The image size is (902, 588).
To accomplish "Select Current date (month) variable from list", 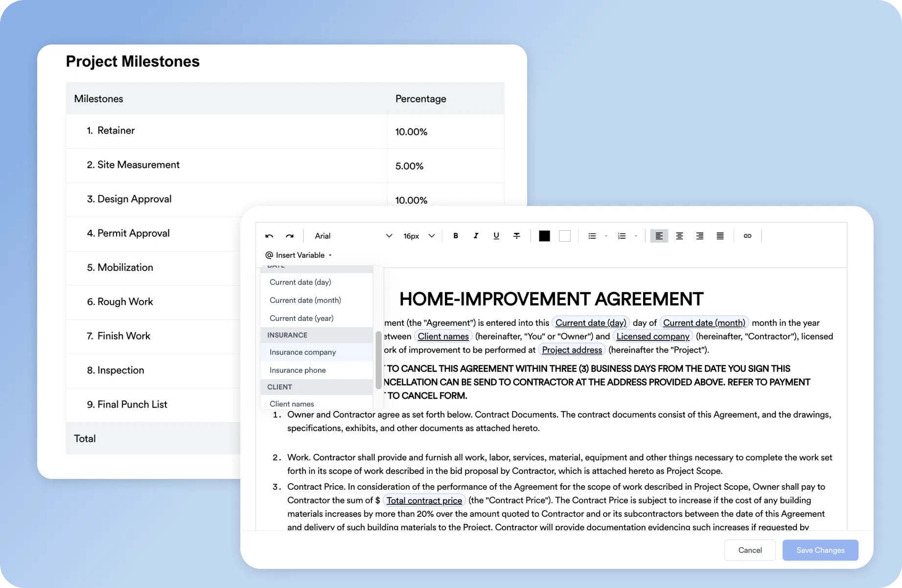I will click(x=317, y=300).
